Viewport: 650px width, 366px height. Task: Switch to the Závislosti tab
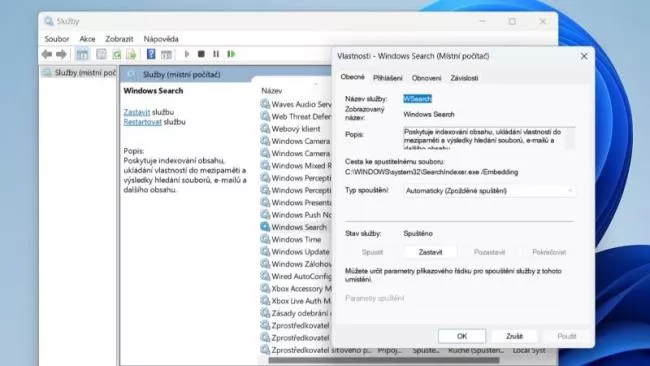(464, 78)
